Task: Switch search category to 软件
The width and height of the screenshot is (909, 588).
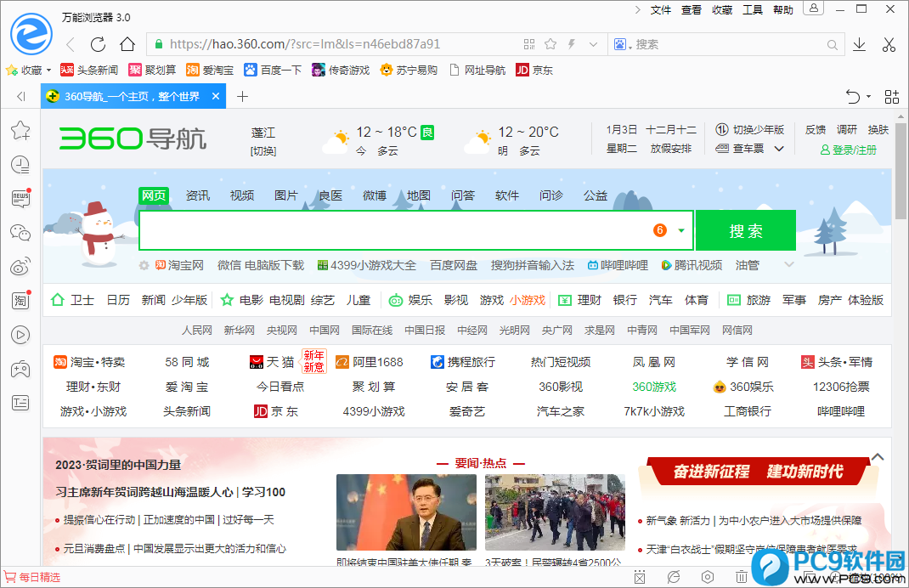Action: [506, 195]
